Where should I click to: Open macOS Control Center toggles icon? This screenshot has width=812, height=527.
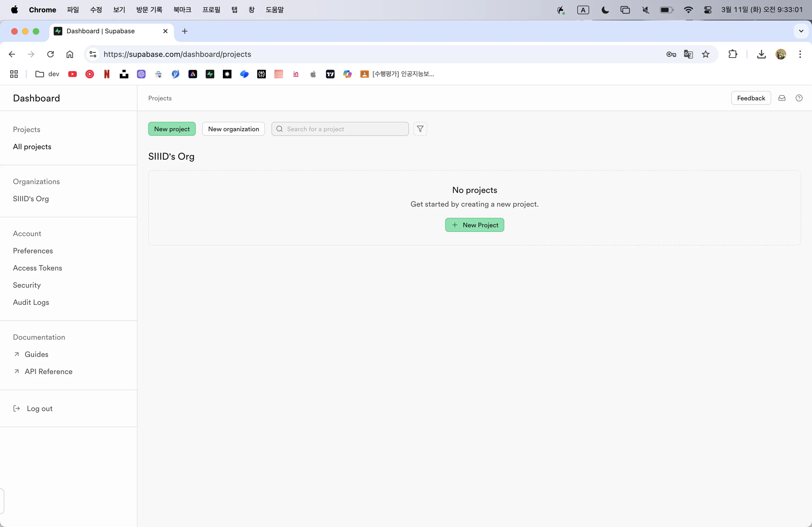point(708,10)
